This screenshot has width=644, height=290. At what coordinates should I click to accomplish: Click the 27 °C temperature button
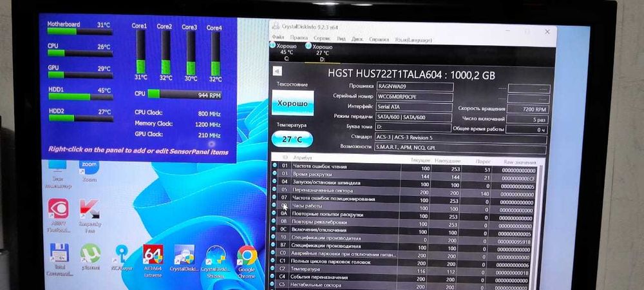pyautogui.click(x=292, y=139)
